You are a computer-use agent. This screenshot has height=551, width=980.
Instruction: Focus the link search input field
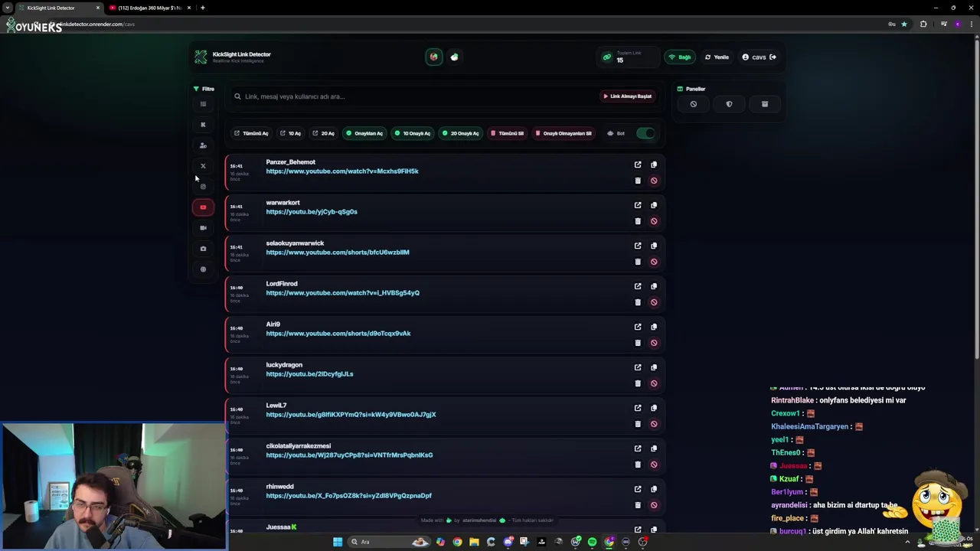tap(413, 96)
